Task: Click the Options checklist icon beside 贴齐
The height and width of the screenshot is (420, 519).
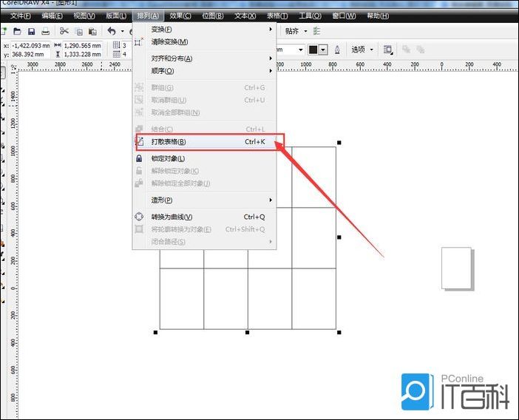Action: tap(316, 31)
